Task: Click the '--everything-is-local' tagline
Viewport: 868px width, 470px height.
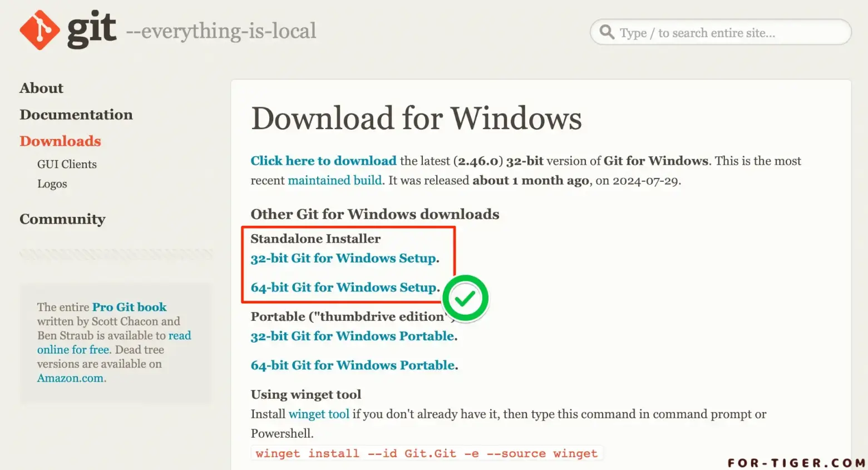Action: click(221, 31)
